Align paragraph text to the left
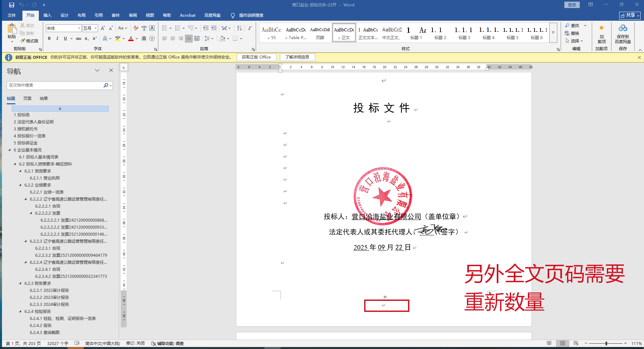The height and width of the screenshot is (349, 644). 165,38
